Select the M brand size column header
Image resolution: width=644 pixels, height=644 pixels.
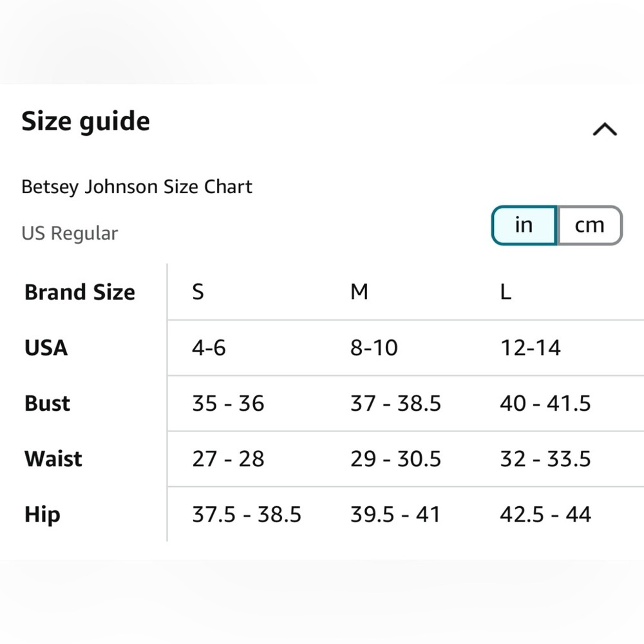[359, 292]
